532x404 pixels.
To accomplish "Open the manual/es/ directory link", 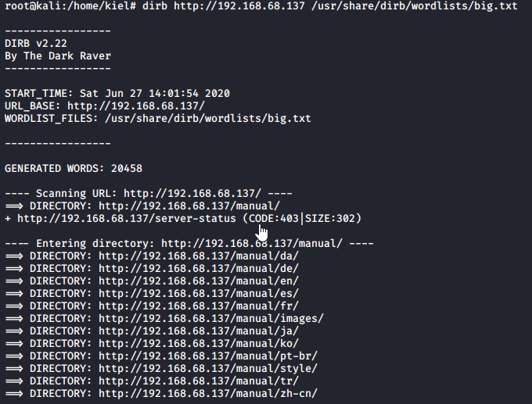I will (199, 293).
